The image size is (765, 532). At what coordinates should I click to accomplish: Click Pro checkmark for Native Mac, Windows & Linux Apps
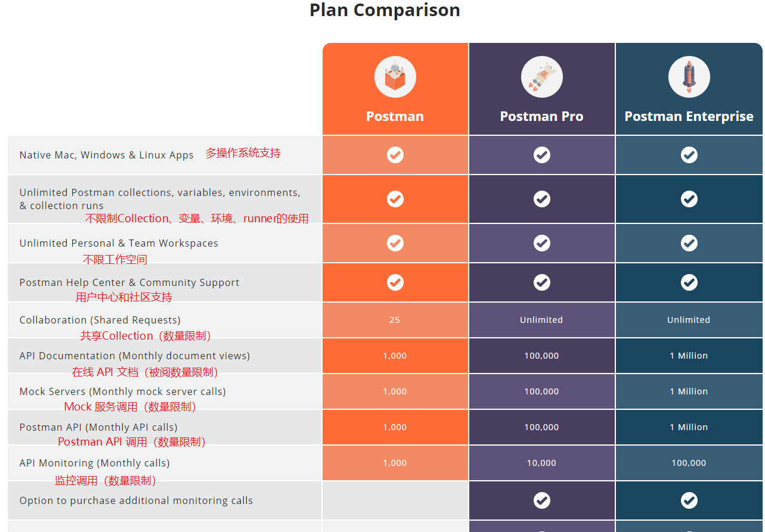tap(542, 155)
